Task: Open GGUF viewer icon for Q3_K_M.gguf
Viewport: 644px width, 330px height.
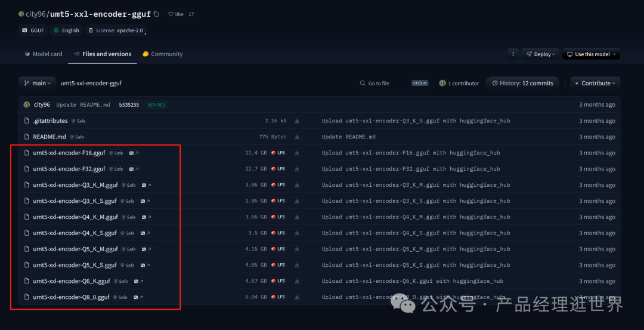Action: coord(147,185)
